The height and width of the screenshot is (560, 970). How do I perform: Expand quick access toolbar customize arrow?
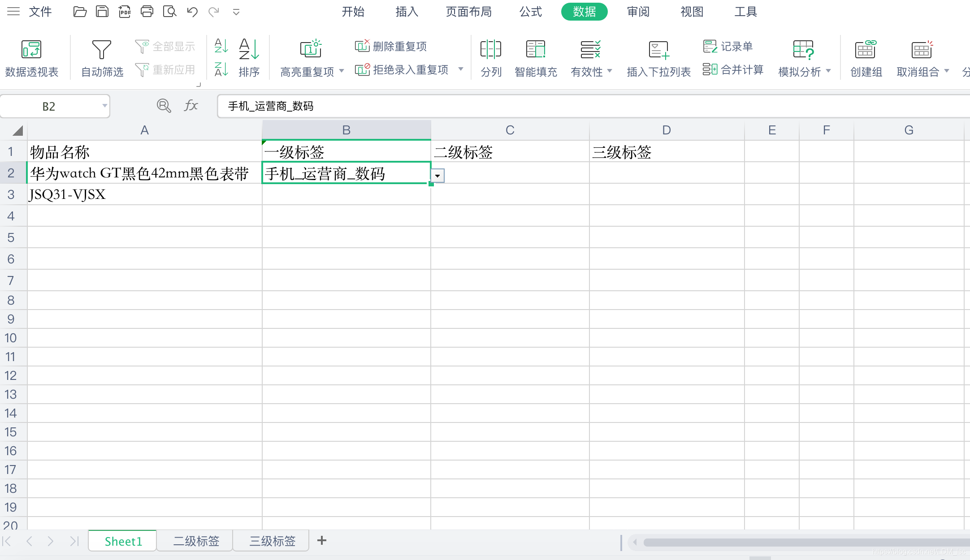pos(236,12)
